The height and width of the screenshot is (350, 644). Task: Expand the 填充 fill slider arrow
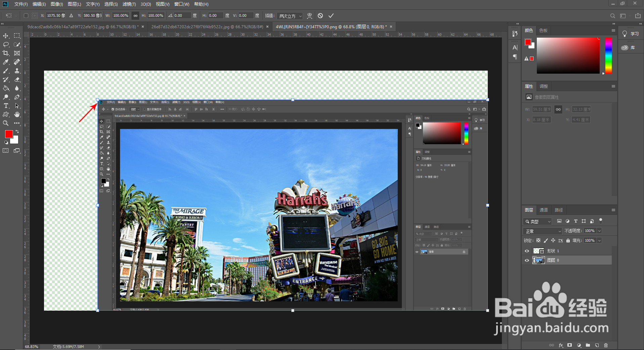click(599, 240)
